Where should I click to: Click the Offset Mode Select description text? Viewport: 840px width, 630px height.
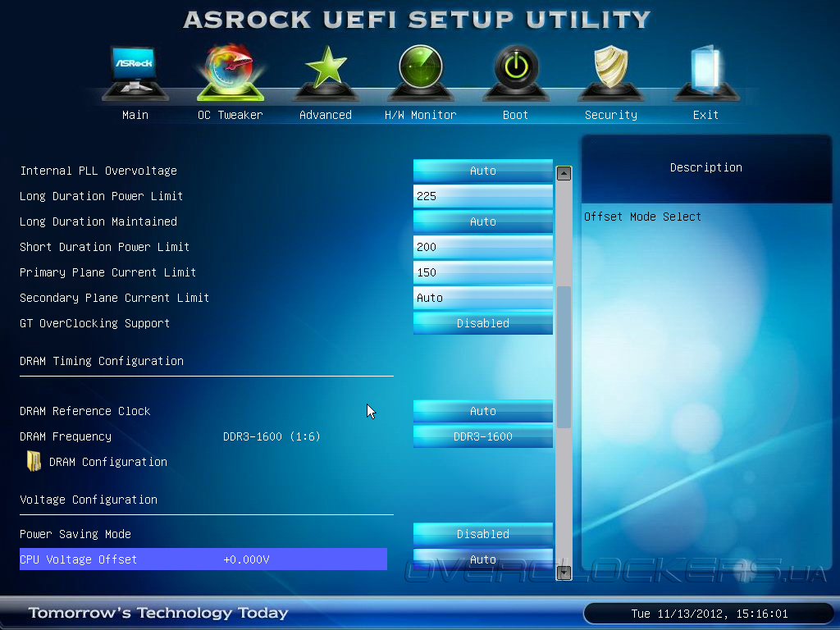643,217
